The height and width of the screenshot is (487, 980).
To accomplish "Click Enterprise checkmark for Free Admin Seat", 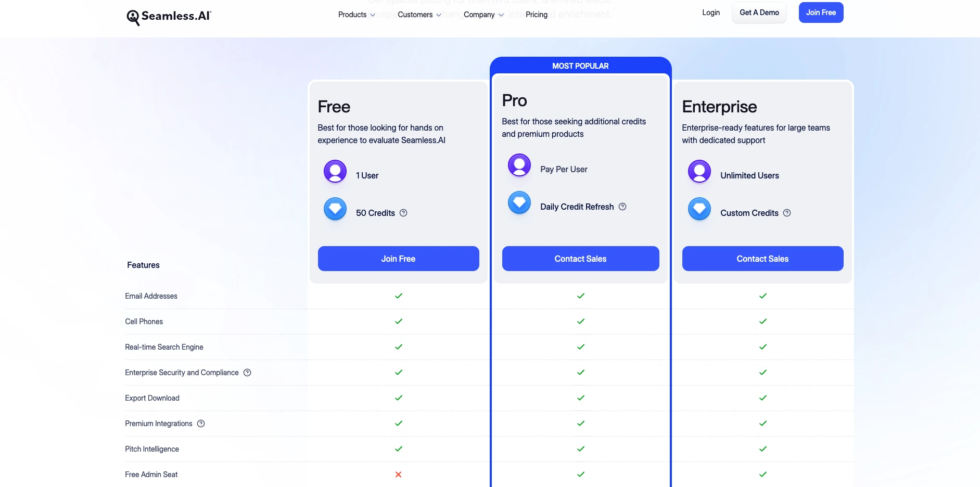I will (x=763, y=474).
